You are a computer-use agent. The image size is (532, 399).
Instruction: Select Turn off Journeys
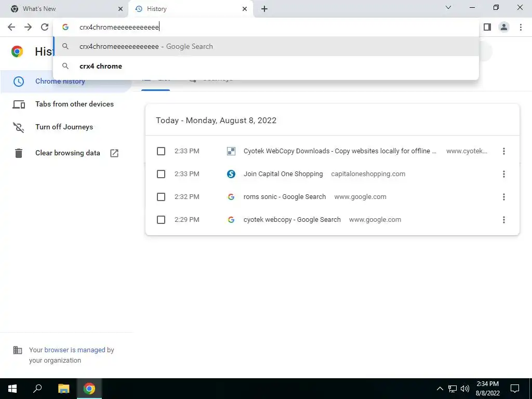coord(64,127)
